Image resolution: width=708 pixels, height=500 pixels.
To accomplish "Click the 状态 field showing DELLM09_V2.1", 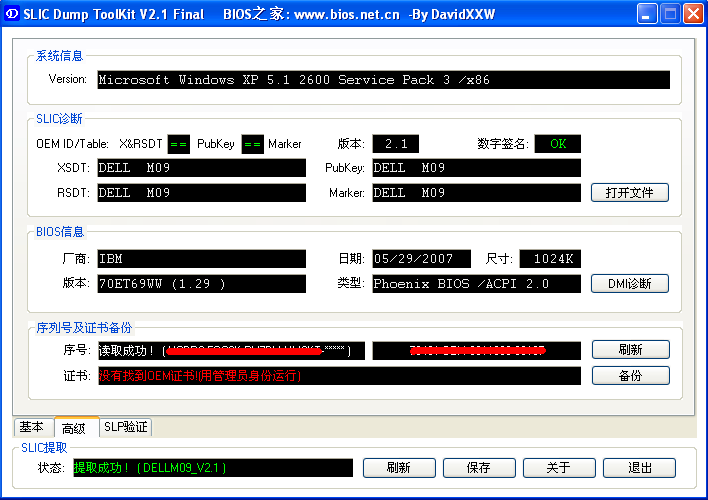I will click(212, 468).
